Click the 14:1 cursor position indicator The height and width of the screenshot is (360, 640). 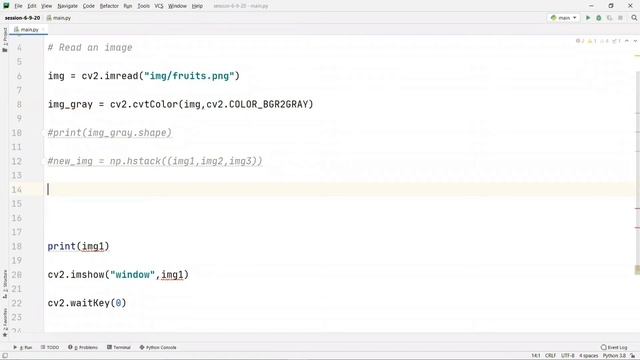coord(536,356)
